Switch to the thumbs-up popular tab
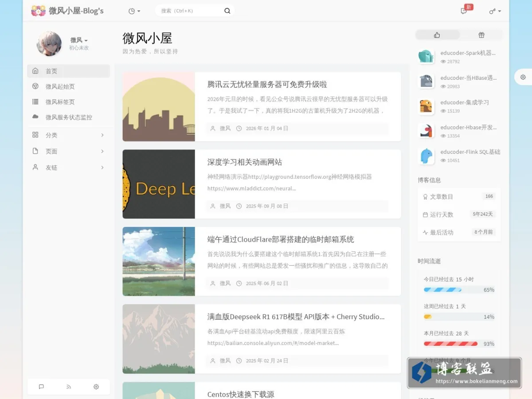532x399 pixels. point(437,35)
